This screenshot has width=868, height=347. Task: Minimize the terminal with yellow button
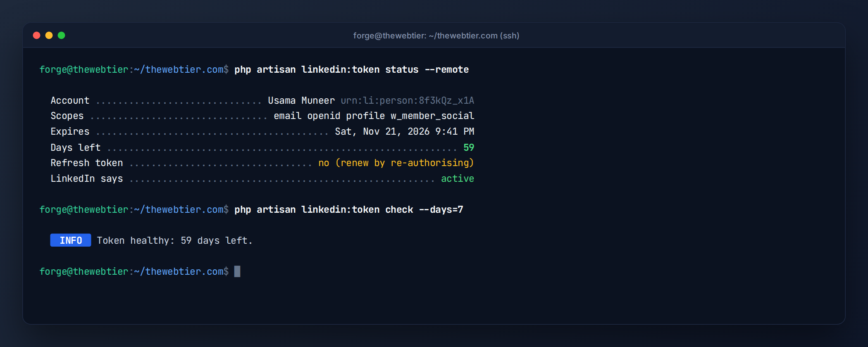(x=49, y=36)
